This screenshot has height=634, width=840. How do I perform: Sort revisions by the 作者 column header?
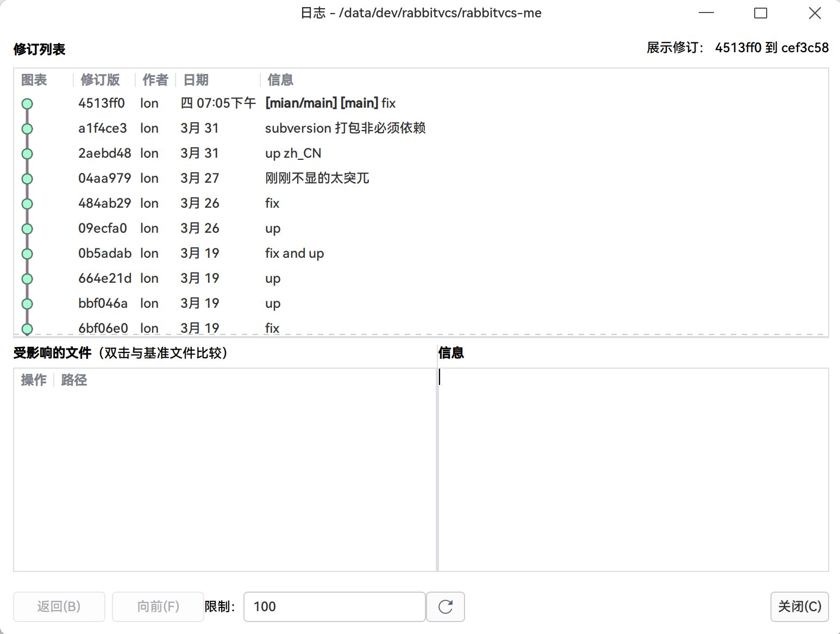click(x=155, y=80)
